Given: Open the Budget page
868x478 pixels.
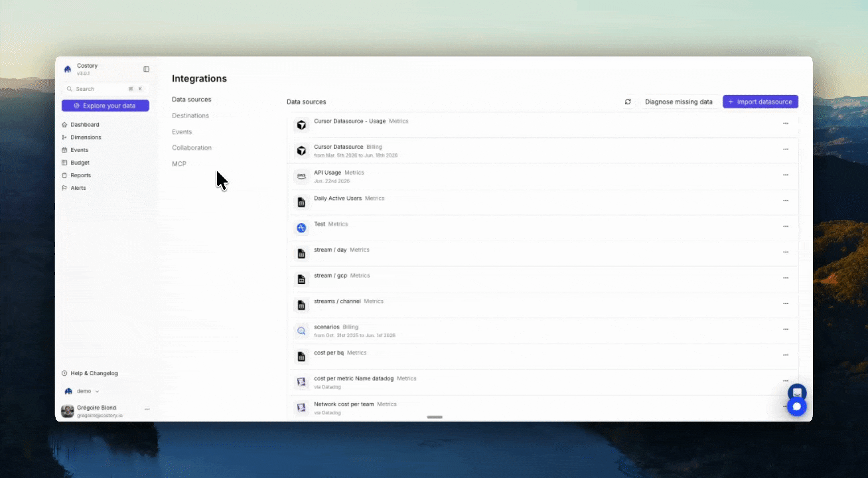Looking at the screenshot, I should [80, 163].
